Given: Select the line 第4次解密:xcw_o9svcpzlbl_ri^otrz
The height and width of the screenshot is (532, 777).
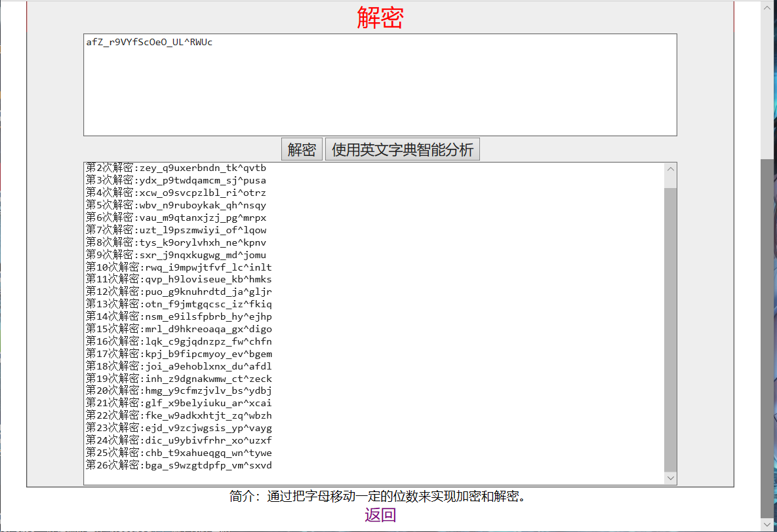Looking at the screenshot, I should coord(176,193).
